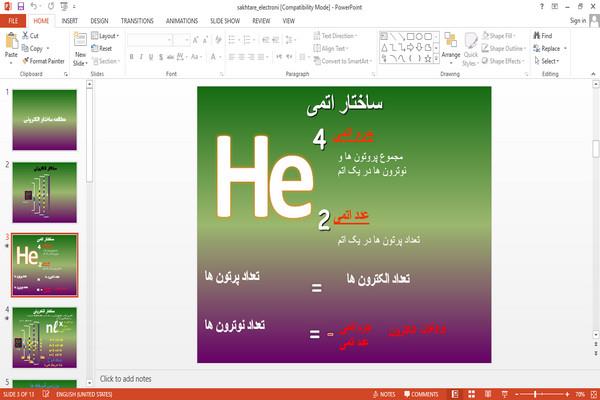Toggle NOTES pane in status bar

pyautogui.click(x=384, y=394)
